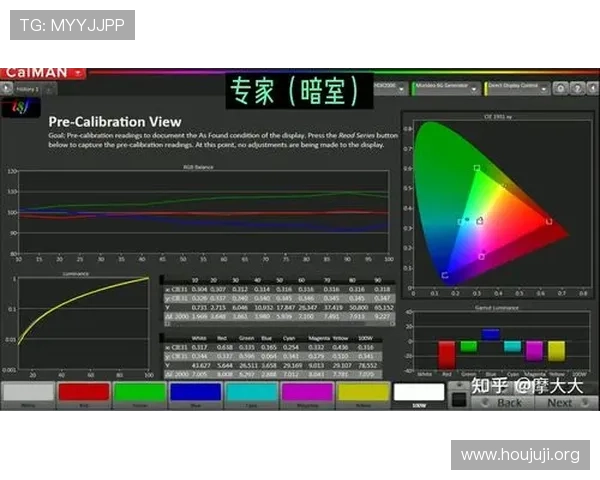Click the Y value 65.152 in grayscale table
This screenshot has width=600, height=480.
[384, 307]
